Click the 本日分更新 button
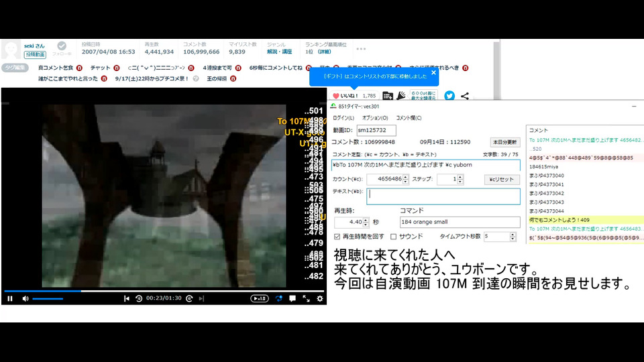 (504, 142)
